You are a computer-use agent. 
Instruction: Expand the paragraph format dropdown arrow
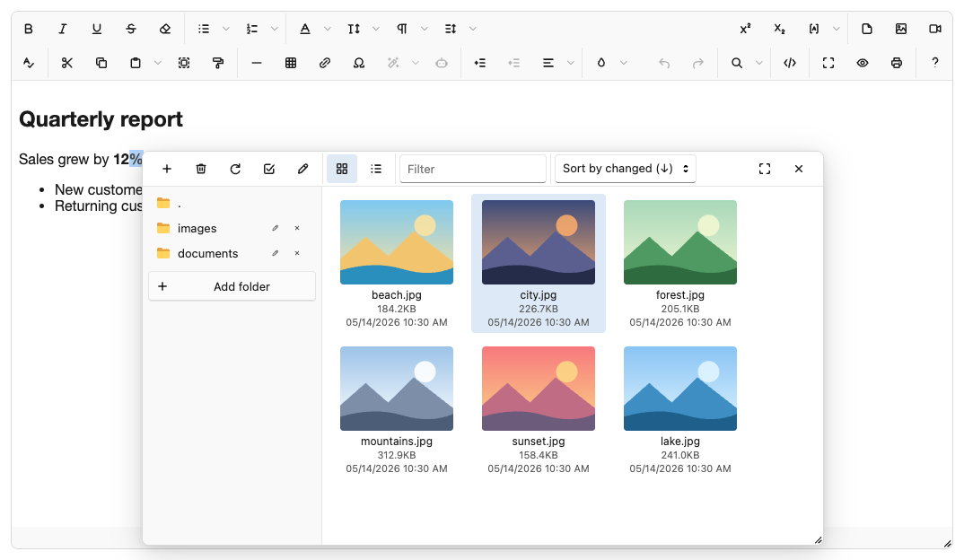click(425, 29)
